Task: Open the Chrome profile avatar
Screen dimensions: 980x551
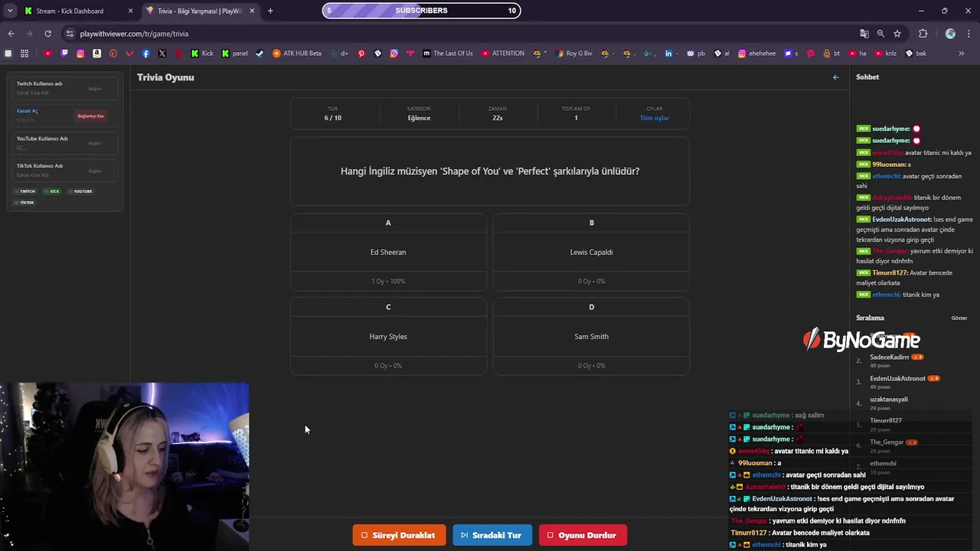Action: pos(950,34)
